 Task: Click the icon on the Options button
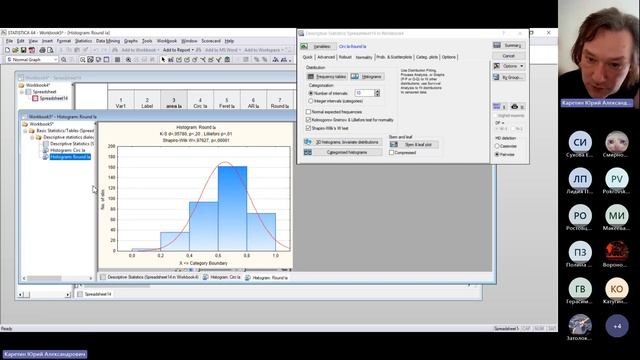tap(497, 66)
